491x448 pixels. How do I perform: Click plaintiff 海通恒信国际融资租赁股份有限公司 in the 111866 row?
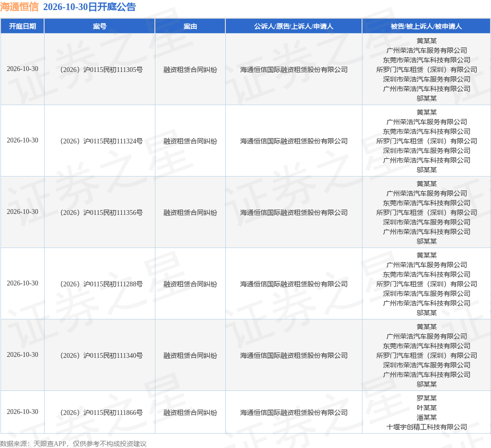tap(294, 413)
